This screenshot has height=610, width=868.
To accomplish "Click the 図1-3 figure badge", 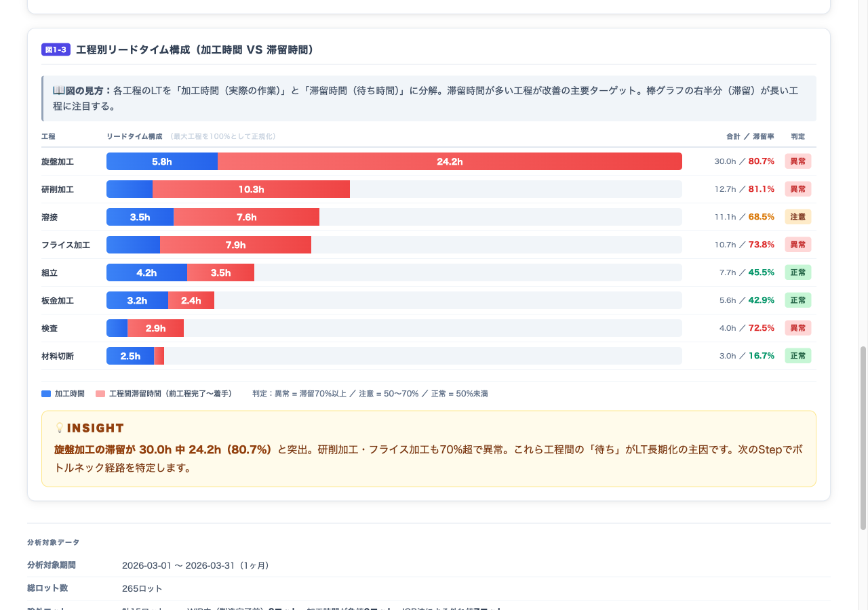I will (x=56, y=50).
